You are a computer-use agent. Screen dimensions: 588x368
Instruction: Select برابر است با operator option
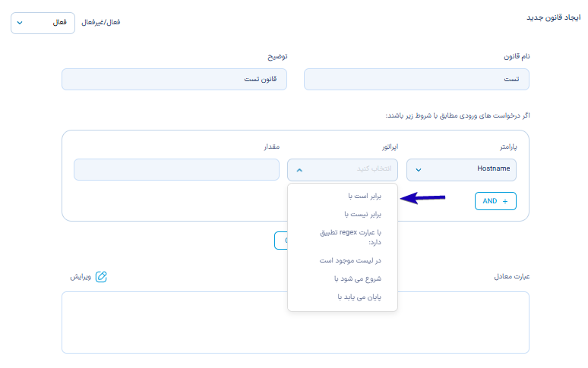[x=365, y=197]
